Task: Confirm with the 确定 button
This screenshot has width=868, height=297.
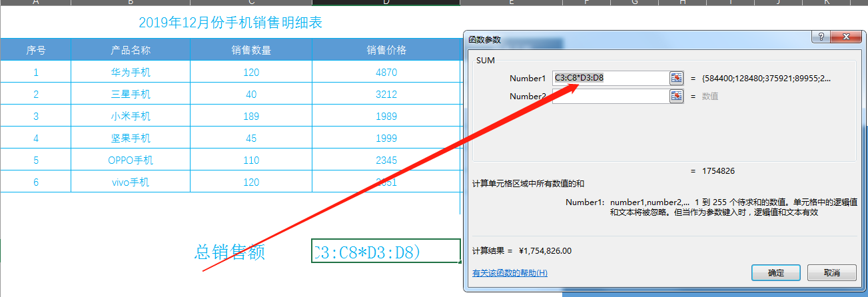Action: 776,273
